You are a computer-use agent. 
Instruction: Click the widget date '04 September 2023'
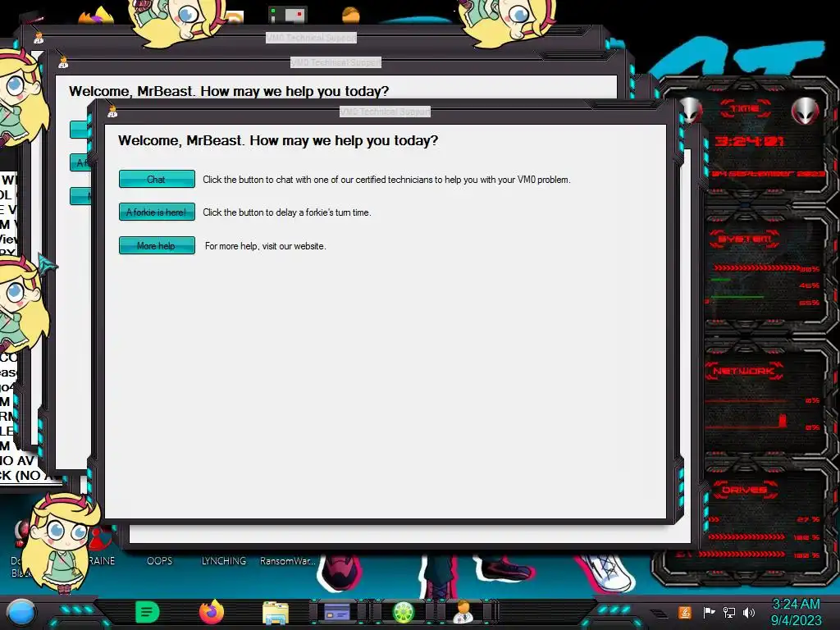point(768,174)
